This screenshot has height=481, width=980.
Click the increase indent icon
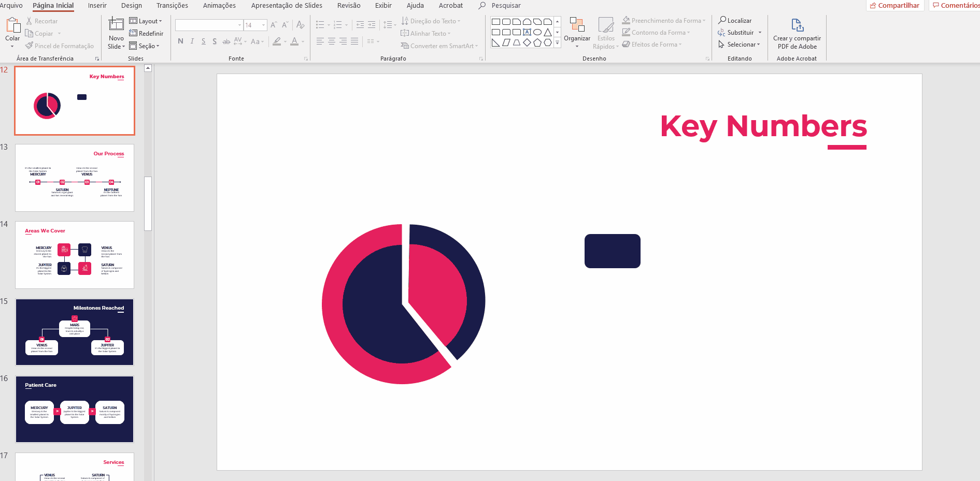click(x=372, y=25)
